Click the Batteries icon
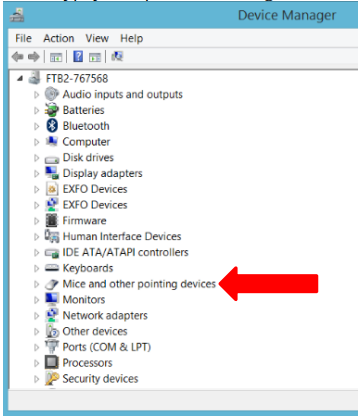Viewport: 362px width, 418px height. 52,110
